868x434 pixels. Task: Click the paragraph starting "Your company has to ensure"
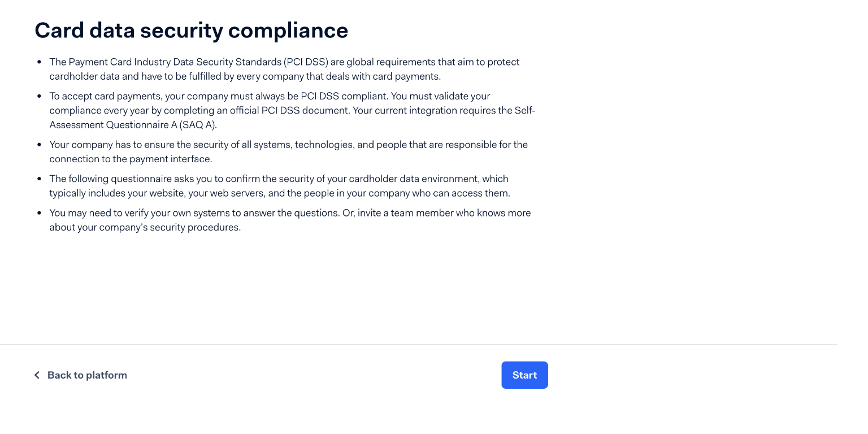288,151
